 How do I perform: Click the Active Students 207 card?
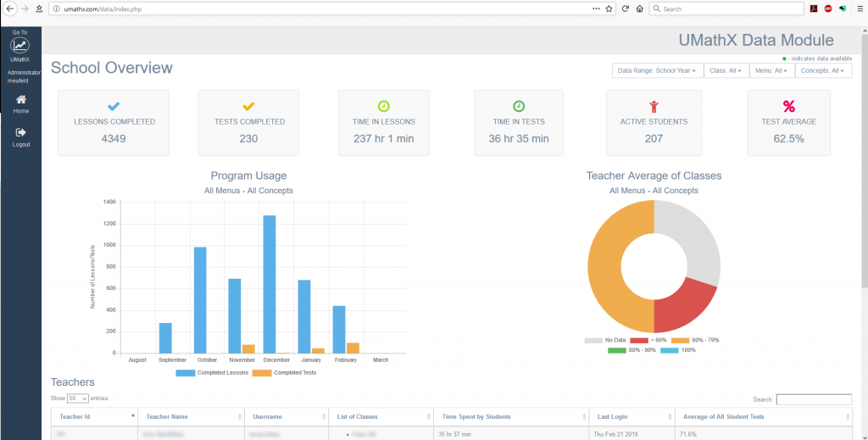click(x=654, y=123)
